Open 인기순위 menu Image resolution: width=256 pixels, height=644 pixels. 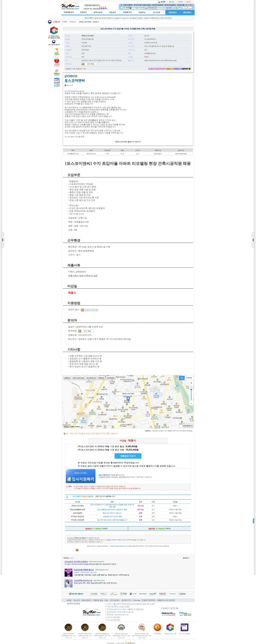tap(156, 12)
